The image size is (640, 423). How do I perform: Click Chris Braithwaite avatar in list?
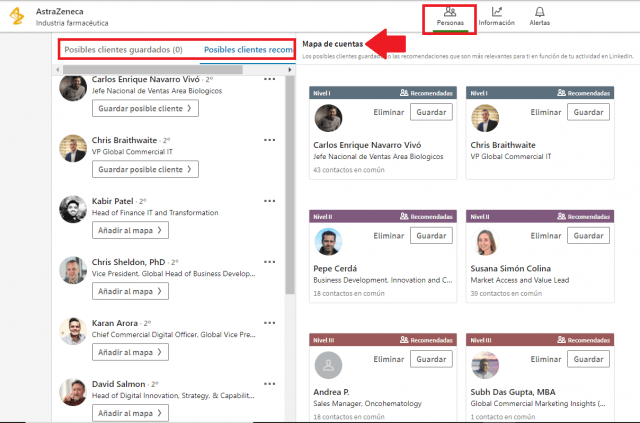pyautogui.click(x=73, y=148)
